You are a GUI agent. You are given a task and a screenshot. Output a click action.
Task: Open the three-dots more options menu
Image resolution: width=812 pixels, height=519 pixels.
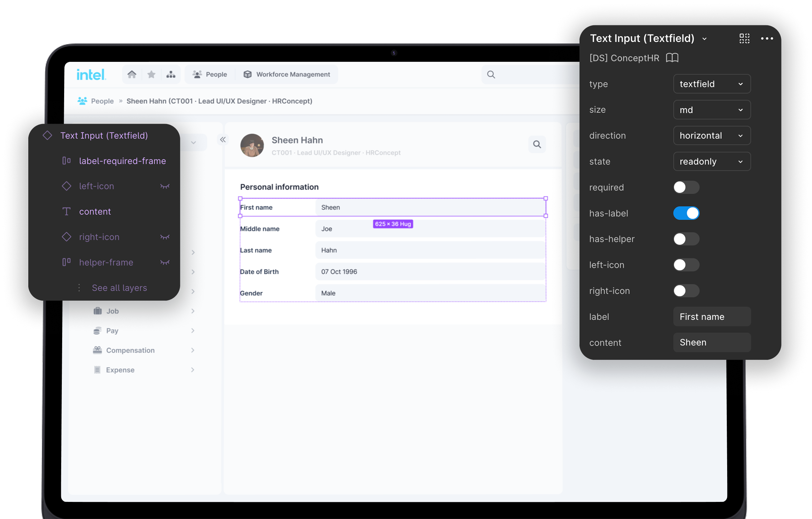point(767,38)
